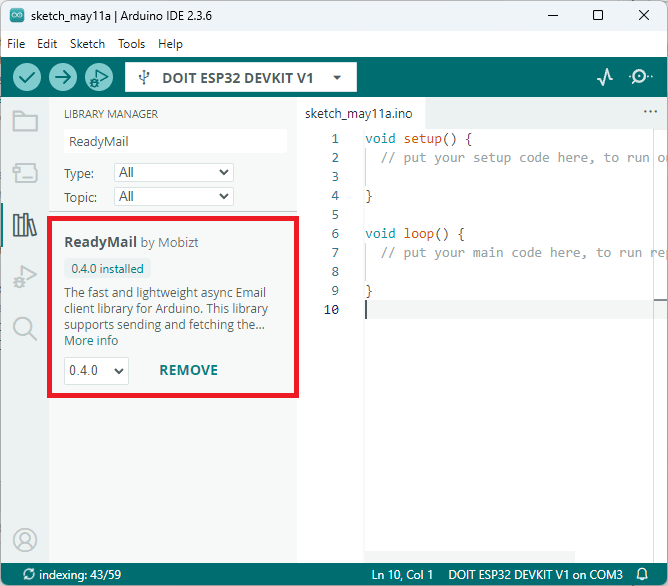668x586 pixels.
Task: Open the Debug sidebar icon
Action: point(25,276)
